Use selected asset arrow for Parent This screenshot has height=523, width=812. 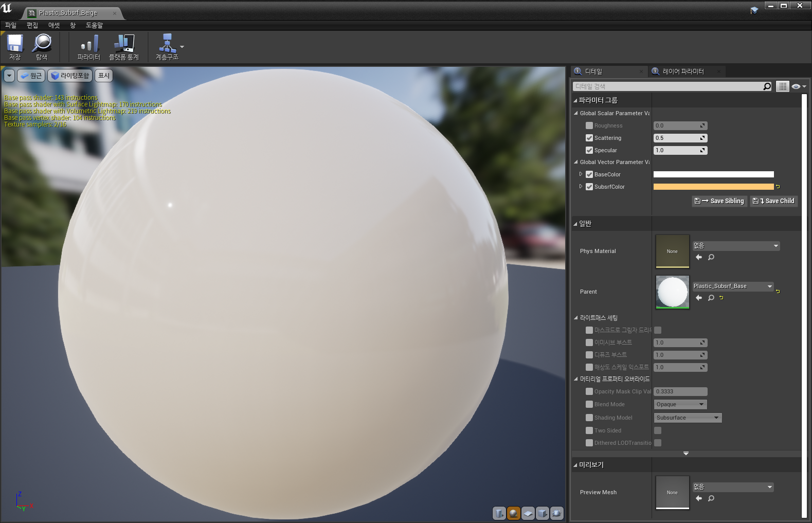[699, 298]
